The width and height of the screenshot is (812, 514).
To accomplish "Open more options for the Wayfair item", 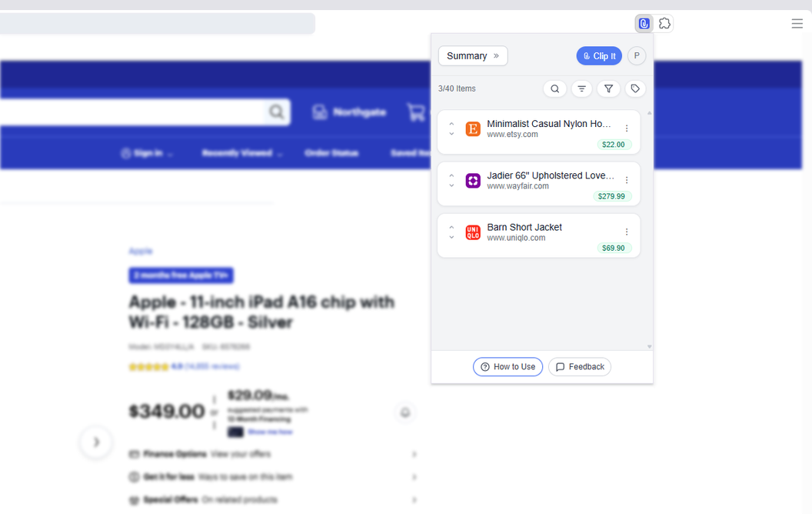I will (627, 180).
